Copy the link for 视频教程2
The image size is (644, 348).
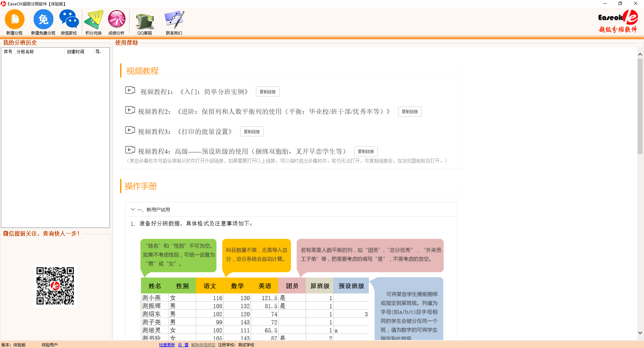pyautogui.click(x=410, y=112)
